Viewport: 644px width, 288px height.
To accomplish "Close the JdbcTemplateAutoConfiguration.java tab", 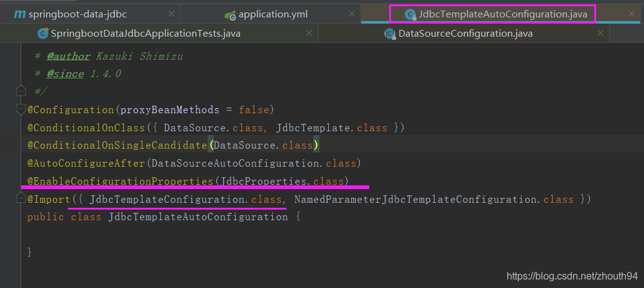I will point(632,14).
